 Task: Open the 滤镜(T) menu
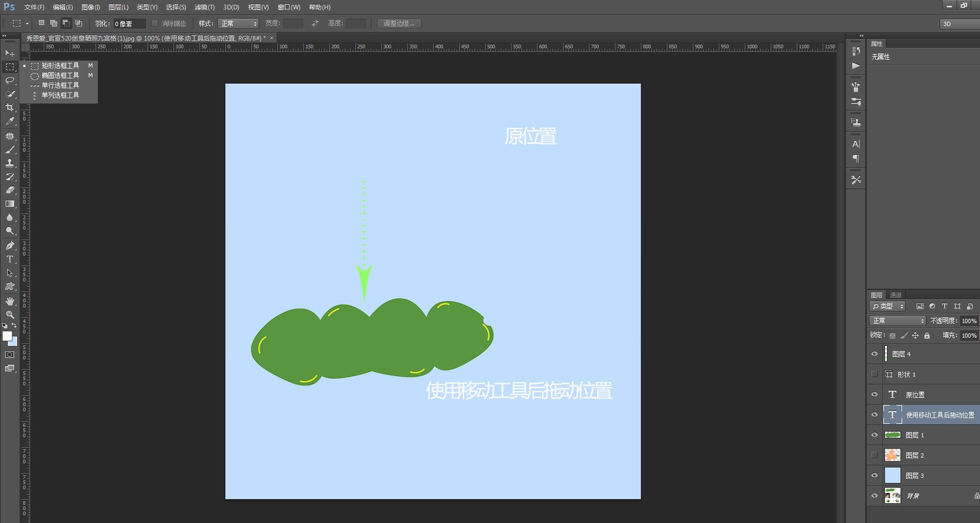[204, 7]
